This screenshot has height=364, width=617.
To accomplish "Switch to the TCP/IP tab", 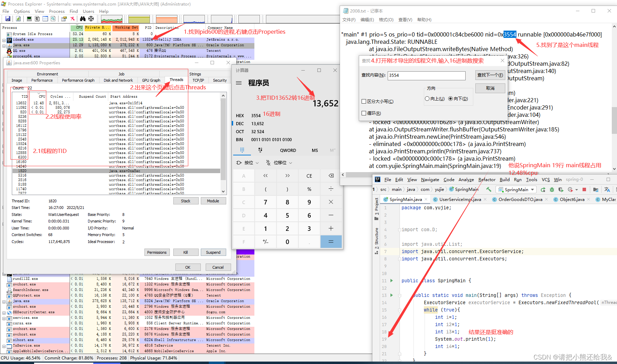I will tap(198, 80).
